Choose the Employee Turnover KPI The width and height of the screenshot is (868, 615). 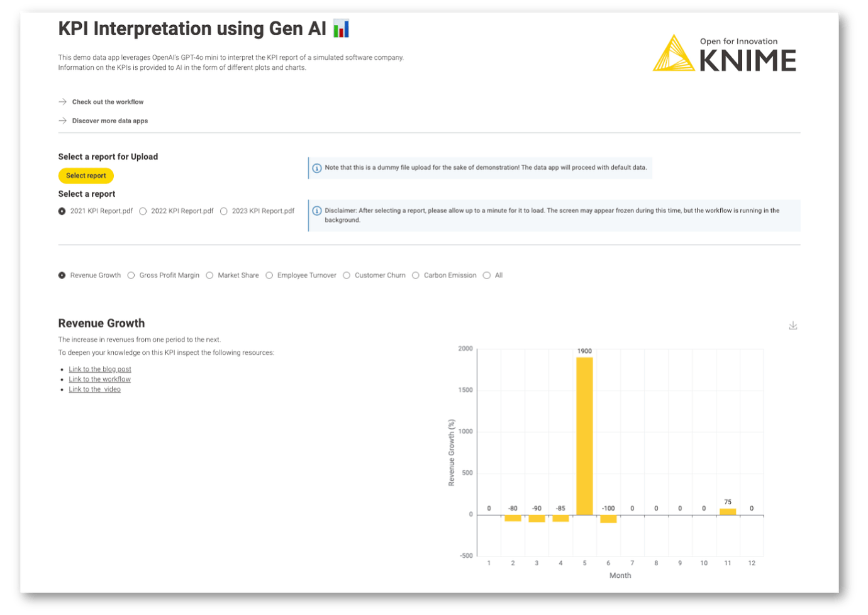click(269, 275)
